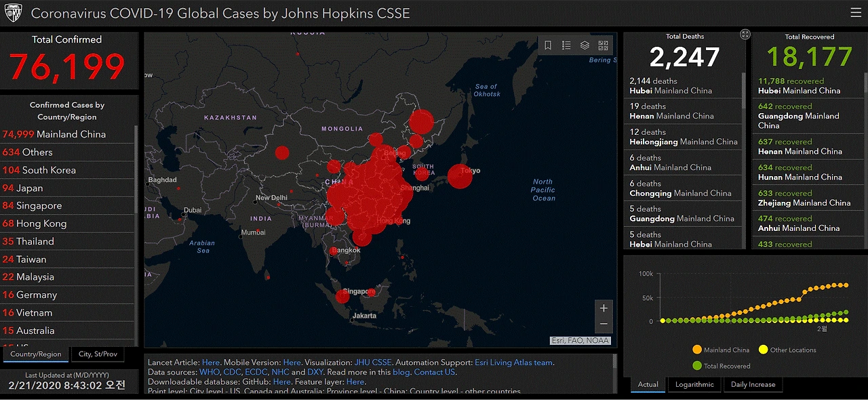Click the Johns Hopkins shield logo
The image size is (868, 401).
point(14,13)
